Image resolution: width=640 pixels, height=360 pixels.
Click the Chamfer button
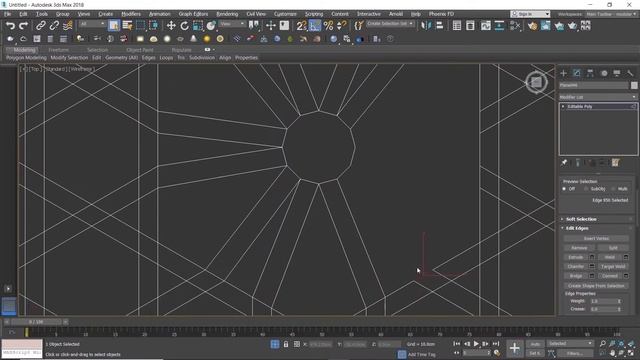click(x=576, y=267)
